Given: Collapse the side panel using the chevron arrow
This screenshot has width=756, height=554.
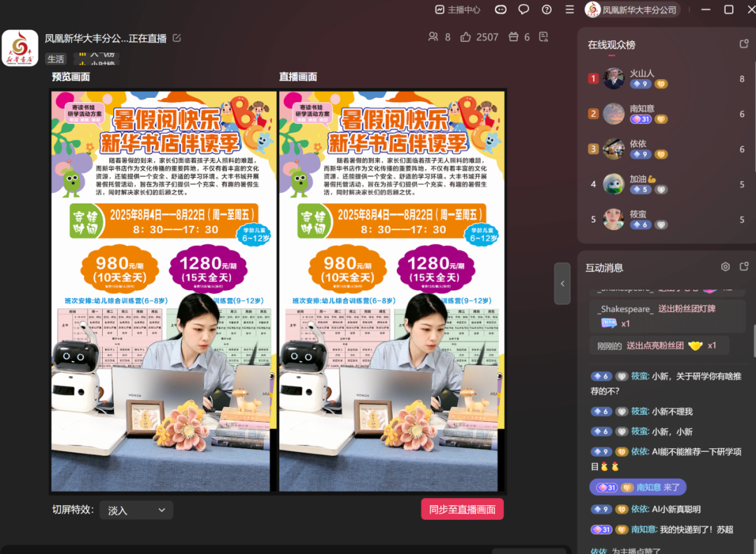Looking at the screenshot, I should point(561,284).
